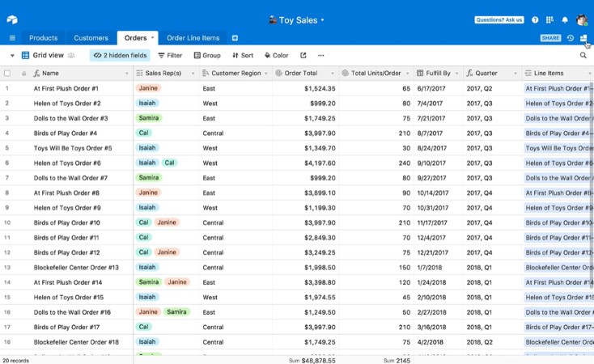Click the Sum $48,878.55 summary

312,360
